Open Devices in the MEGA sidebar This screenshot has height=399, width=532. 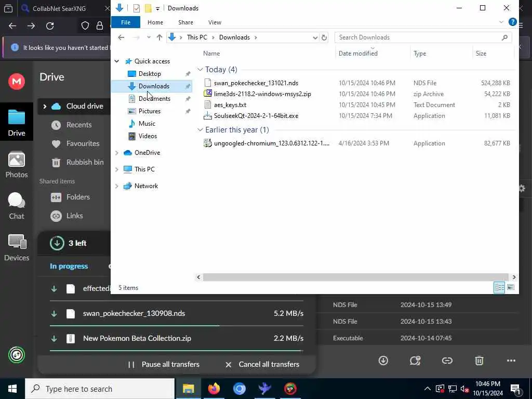click(16, 248)
